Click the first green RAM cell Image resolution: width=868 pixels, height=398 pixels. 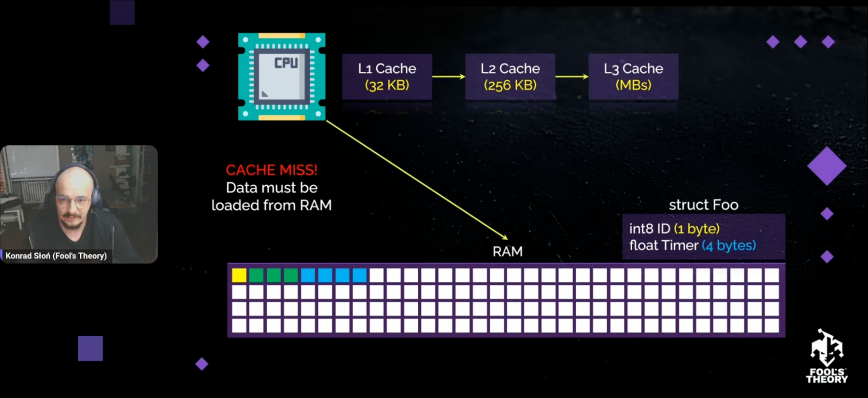click(x=256, y=275)
